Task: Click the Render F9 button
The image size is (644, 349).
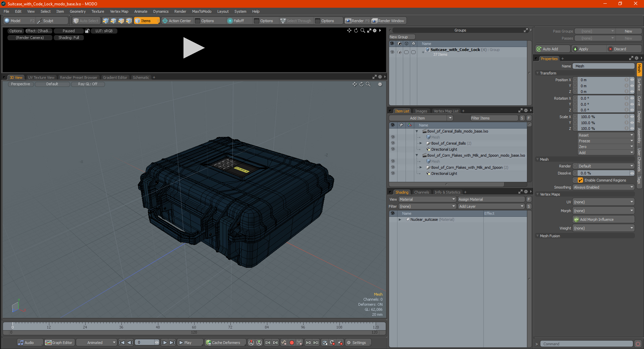Action: pyautogui.click(x=357, y=21)
